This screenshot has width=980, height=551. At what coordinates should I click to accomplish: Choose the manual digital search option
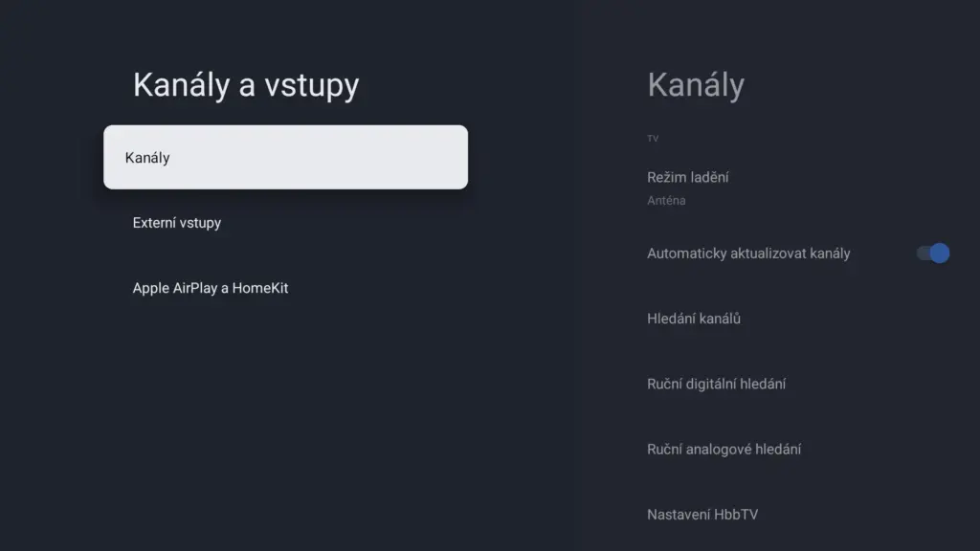click(717, 384)
